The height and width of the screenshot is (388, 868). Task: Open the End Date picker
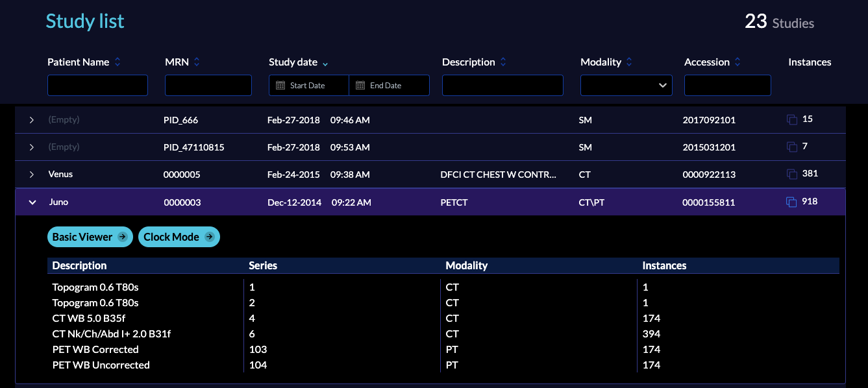click(x=389, y=86)
